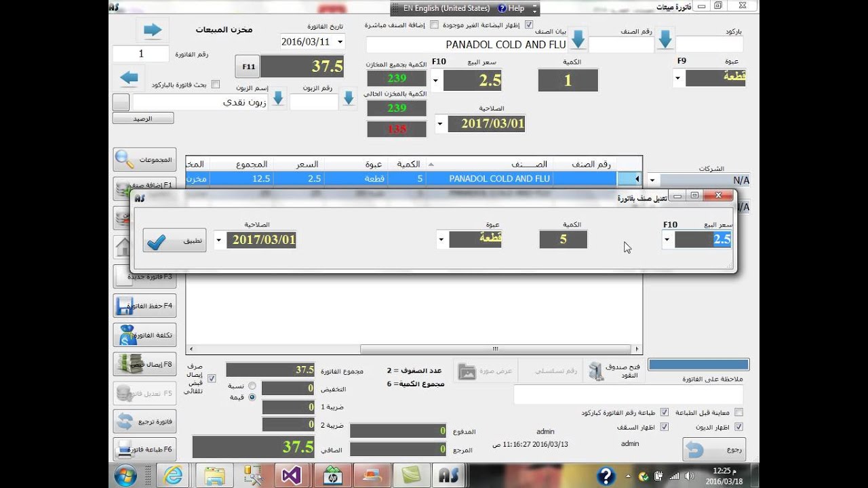Click the item number (رقم الصنف) column header
868x488 pixels.
click(585, 164)
